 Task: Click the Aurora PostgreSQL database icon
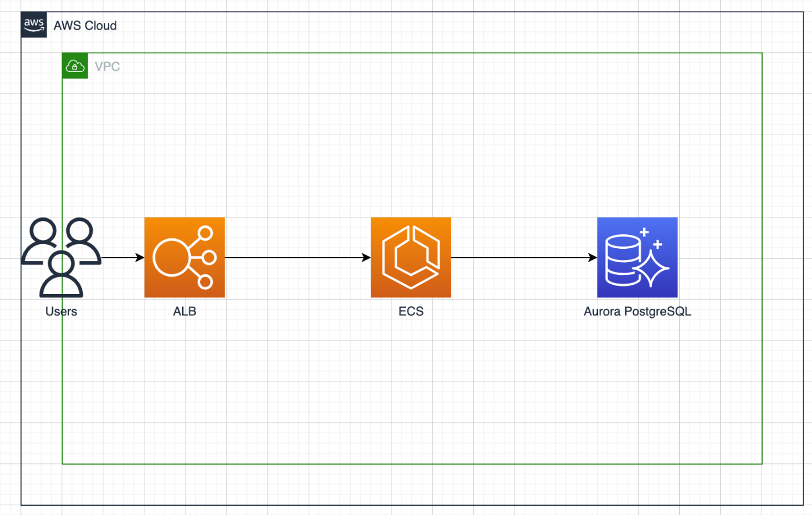pyautogui.click(x=637, y=257)
